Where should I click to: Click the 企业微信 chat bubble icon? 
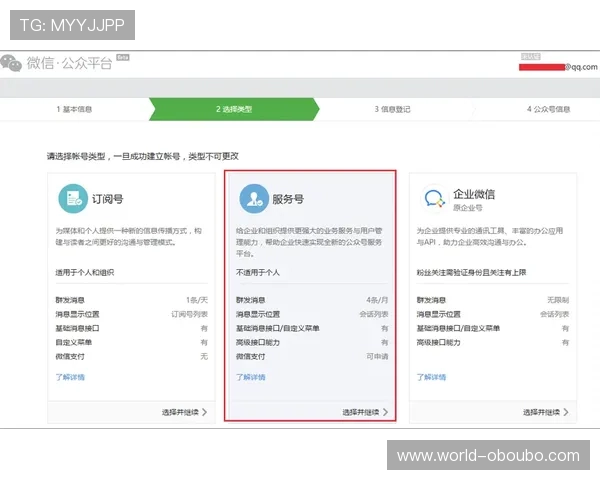[434, 198]
